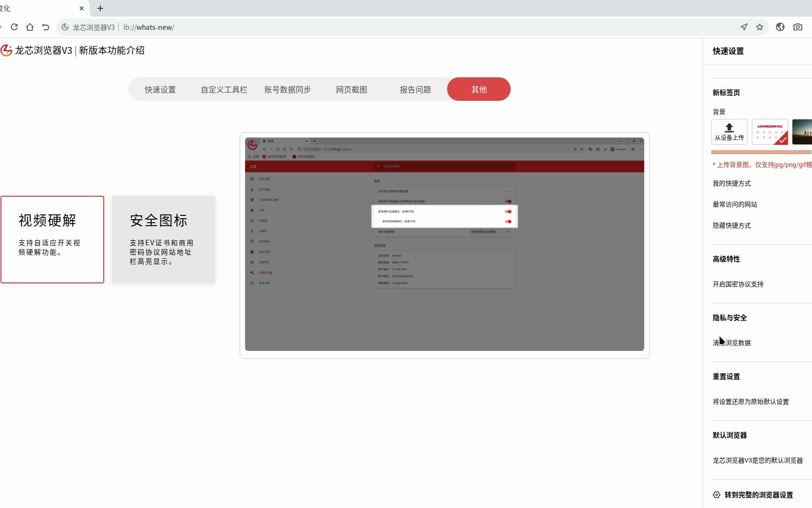Select the 安全图标 feature card
Screen dimensions: 812x508
click(163, 239)
